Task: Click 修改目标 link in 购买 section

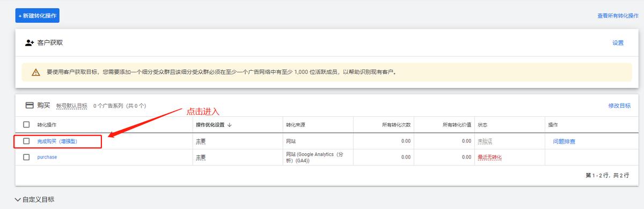Action: [x=619, y=106]
